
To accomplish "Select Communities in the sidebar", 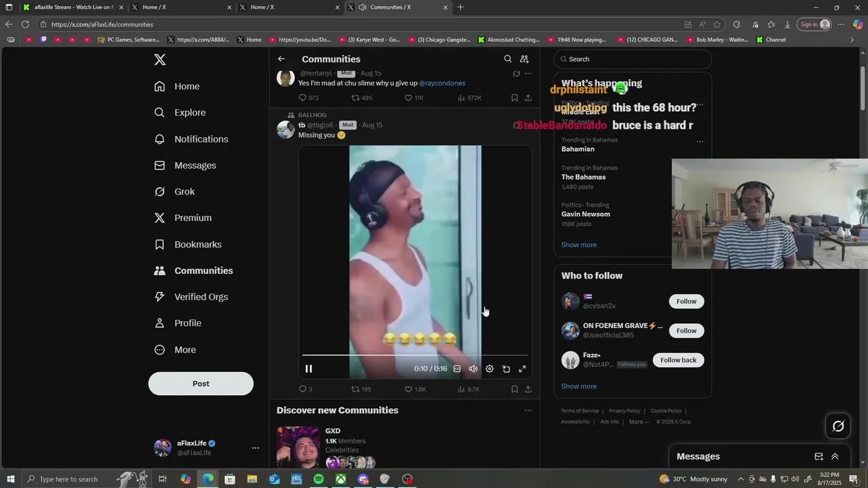I will 193,270.
